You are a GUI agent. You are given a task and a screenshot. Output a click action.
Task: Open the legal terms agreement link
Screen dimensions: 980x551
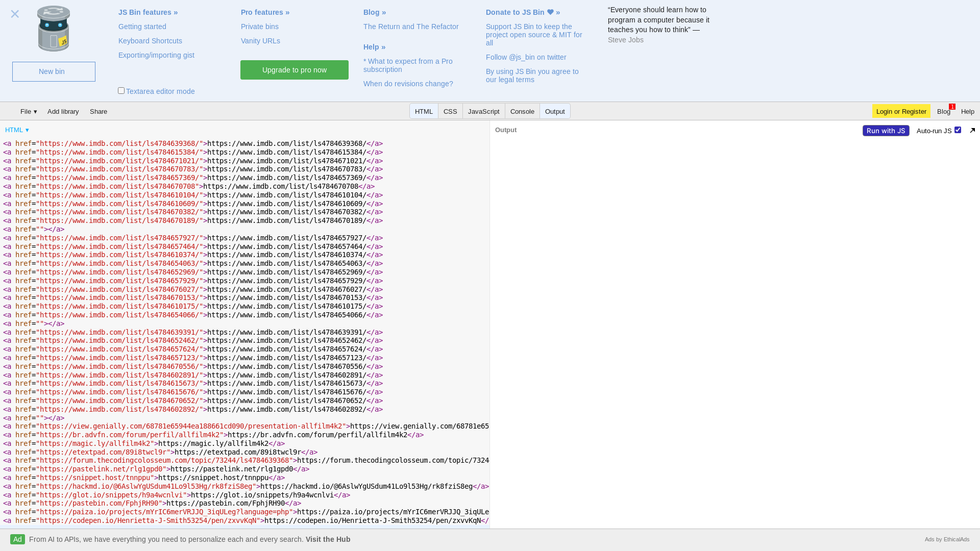pyautogui.click(x=532, y=76)
